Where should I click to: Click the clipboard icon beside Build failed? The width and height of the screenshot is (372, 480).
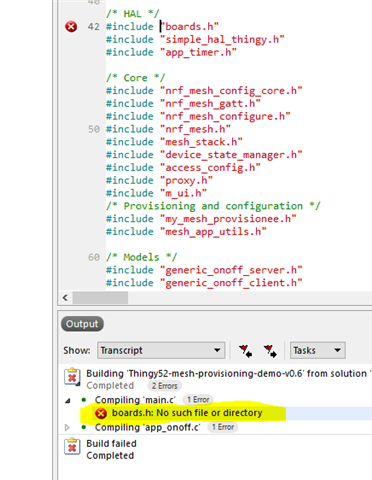[72, 447]
